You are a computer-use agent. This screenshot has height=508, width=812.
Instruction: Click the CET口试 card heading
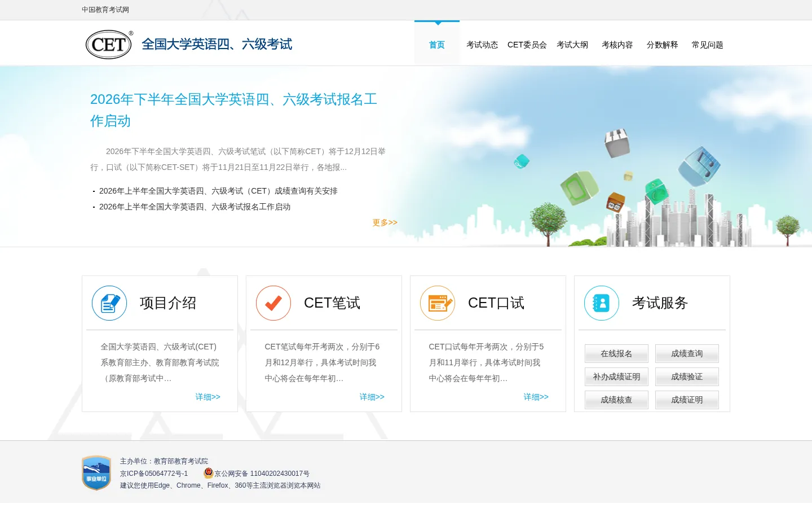pyautogui.click(x=496, y=303)
